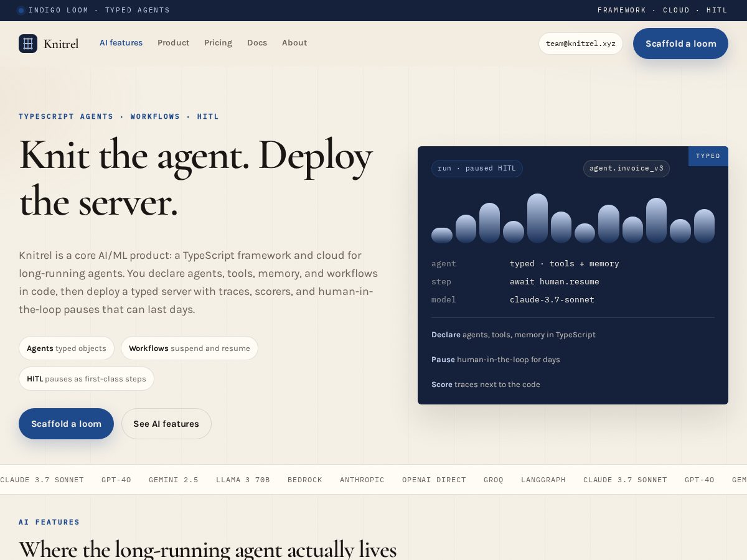Open the Pricing nav item

coord(218,43)
